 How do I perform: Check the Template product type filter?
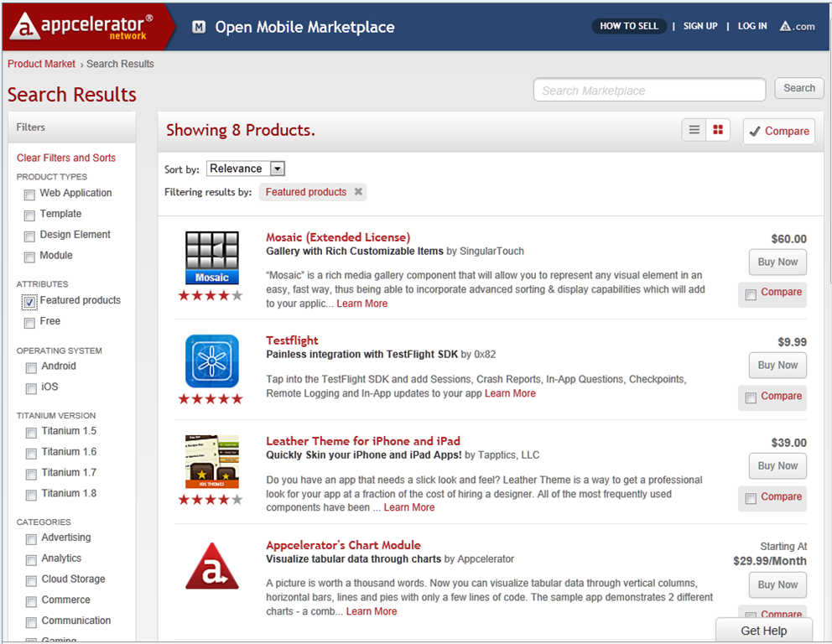[x=29, y=216]
